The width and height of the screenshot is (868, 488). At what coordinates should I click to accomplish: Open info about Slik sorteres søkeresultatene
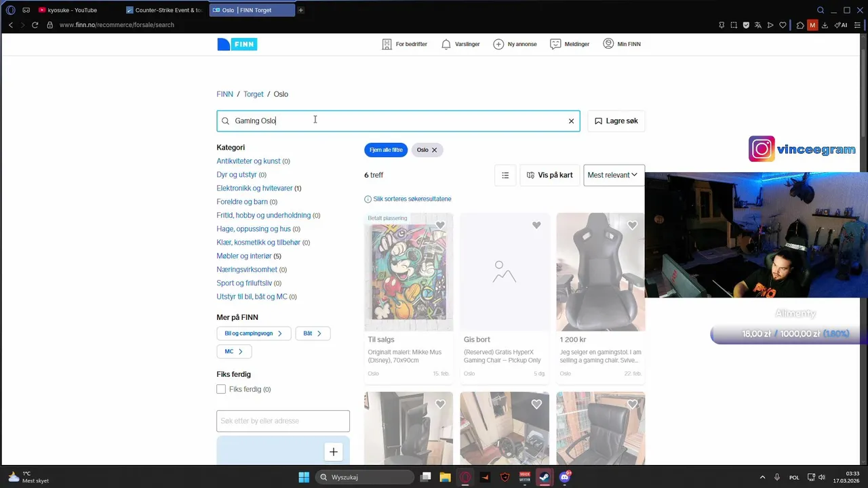pos(408,199)
